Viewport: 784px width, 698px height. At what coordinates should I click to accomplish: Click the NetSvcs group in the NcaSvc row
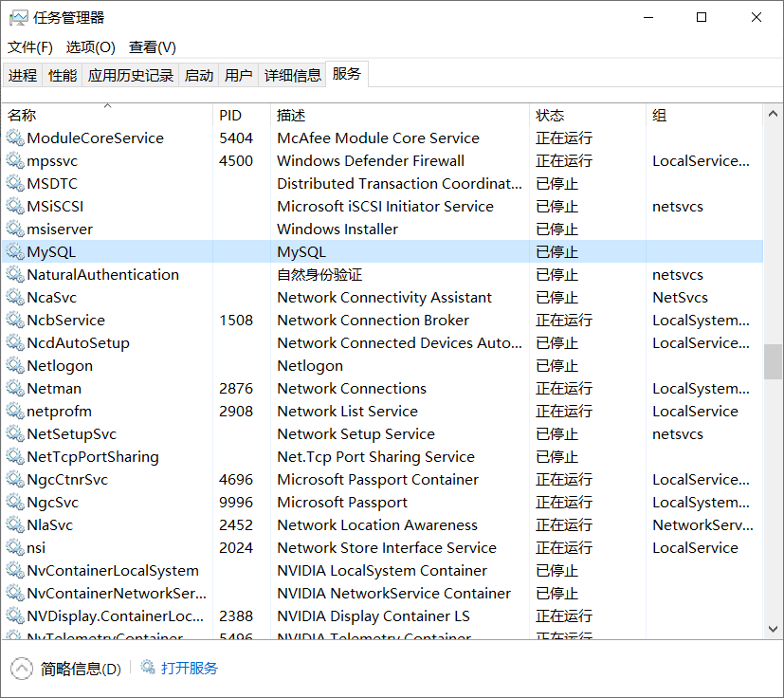pyautogui.click(x=680, y=297)
